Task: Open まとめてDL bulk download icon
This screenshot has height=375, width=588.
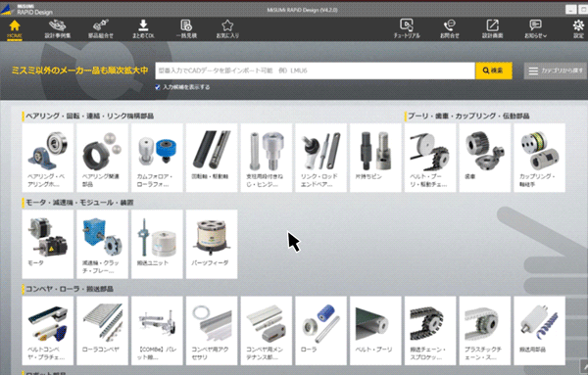Action: click(143, 29)
